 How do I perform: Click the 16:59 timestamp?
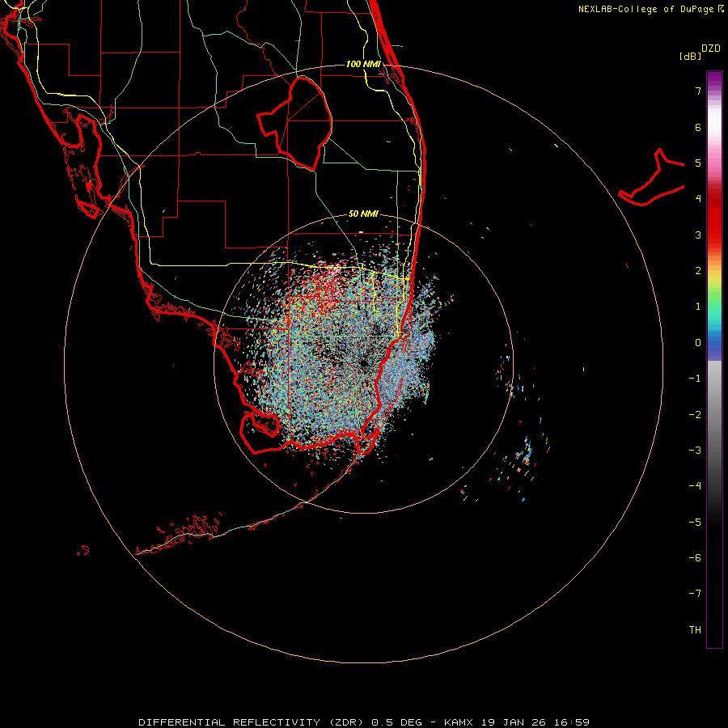[571, 722]
